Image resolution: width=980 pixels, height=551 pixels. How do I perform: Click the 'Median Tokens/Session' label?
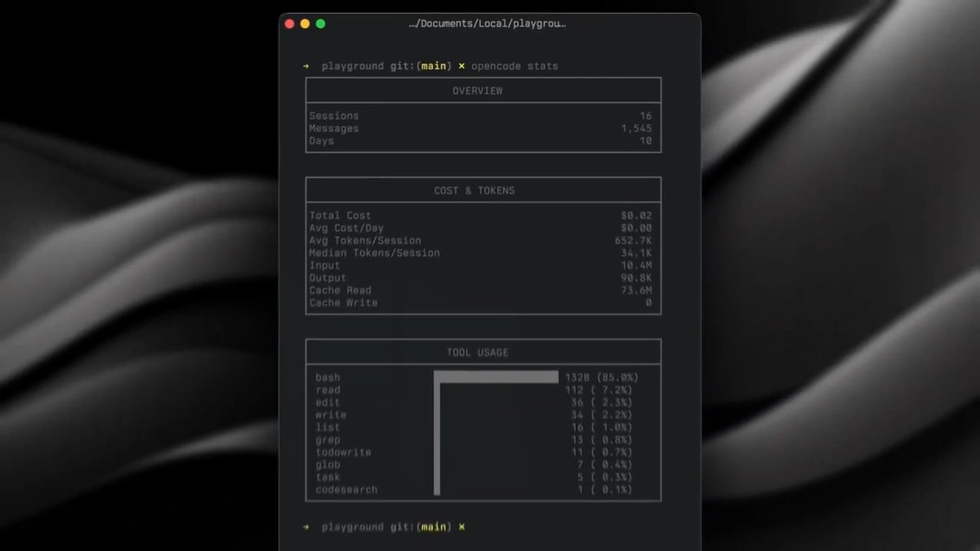point(374,253)
